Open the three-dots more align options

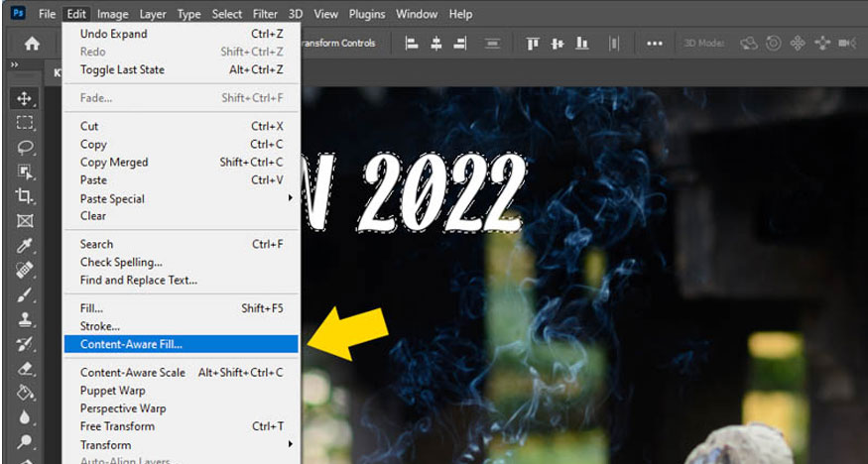coord(655,44)
